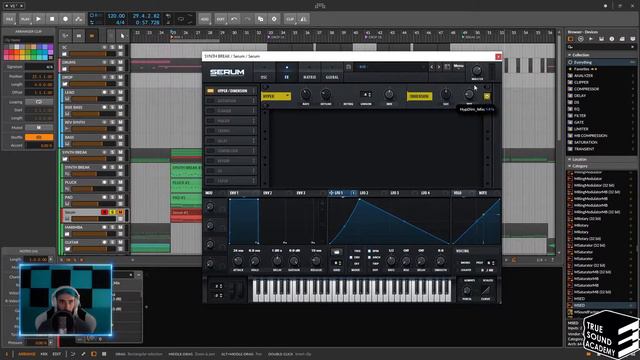Switch to ARRANGE view in bottom bar
The image size is (640, 360).
click(x=27, y=354)
